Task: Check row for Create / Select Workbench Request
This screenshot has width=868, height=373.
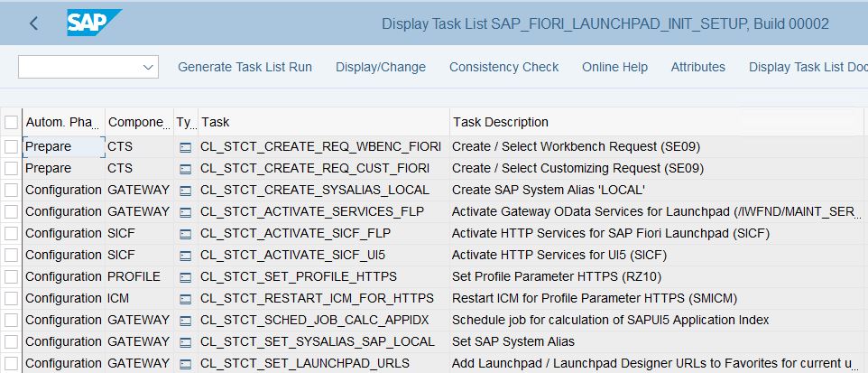Action: (x=11, y=147)
